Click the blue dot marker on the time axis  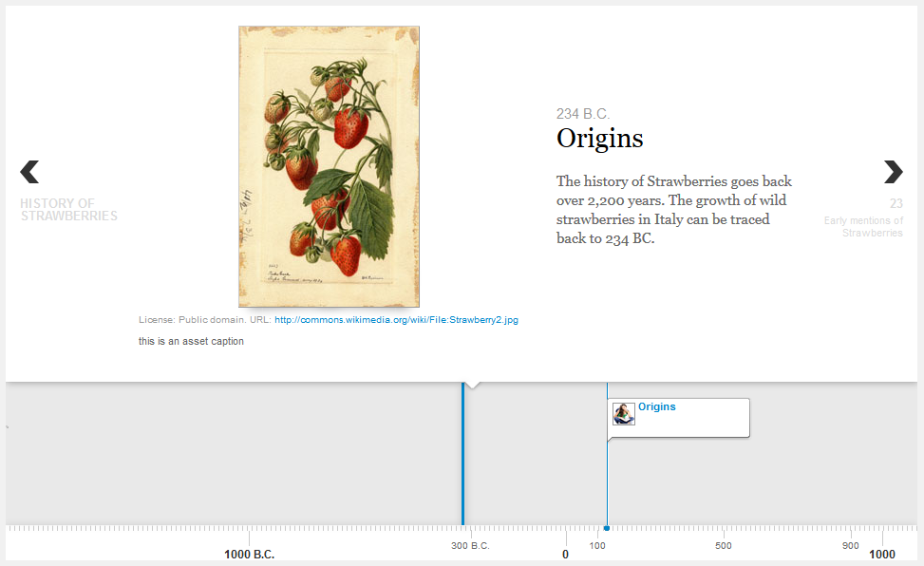coord(607,528)
